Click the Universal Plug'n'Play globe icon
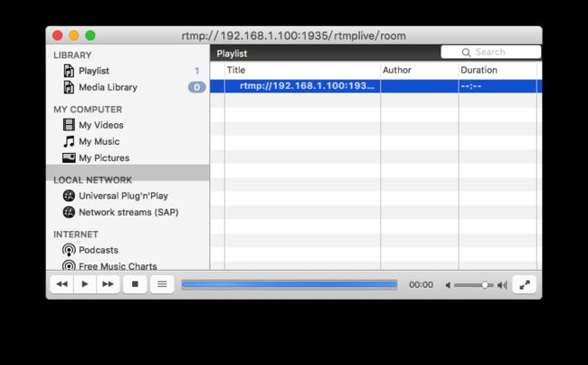Screen dimensions: 588x365 (69, 196)
